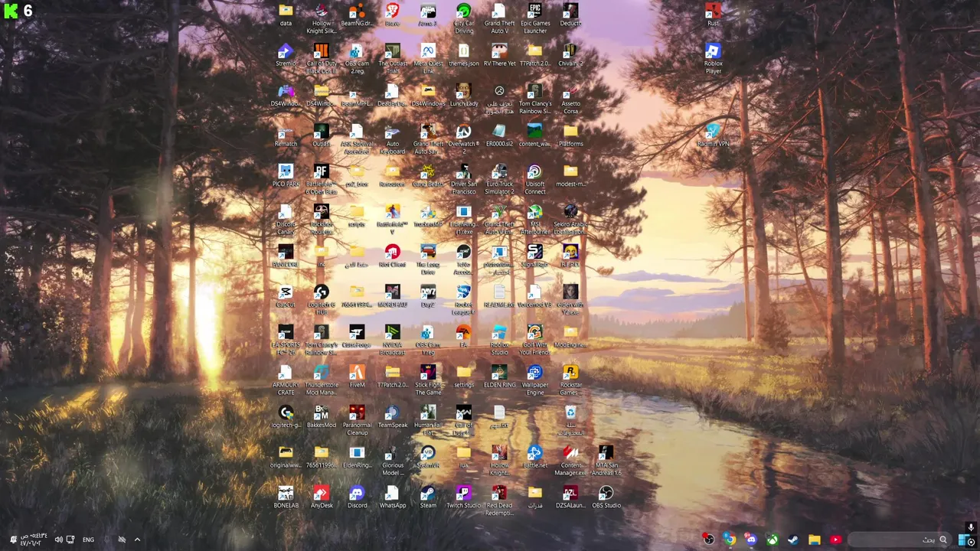Image resolution: width=980 pixels, height=551 pixels.
Task: Open the MTA San Andreas 1.6 shortcut
Action: coord(606,461)
